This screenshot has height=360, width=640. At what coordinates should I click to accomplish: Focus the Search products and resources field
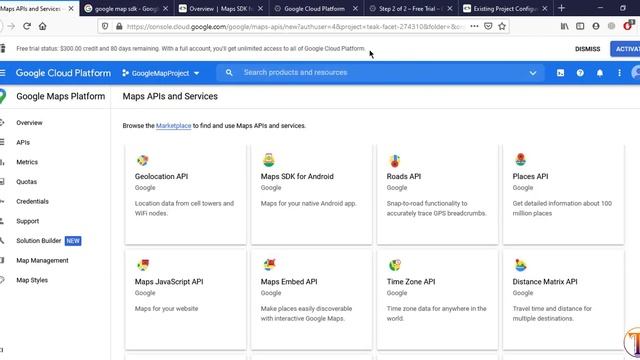click(x=380, y=73)
